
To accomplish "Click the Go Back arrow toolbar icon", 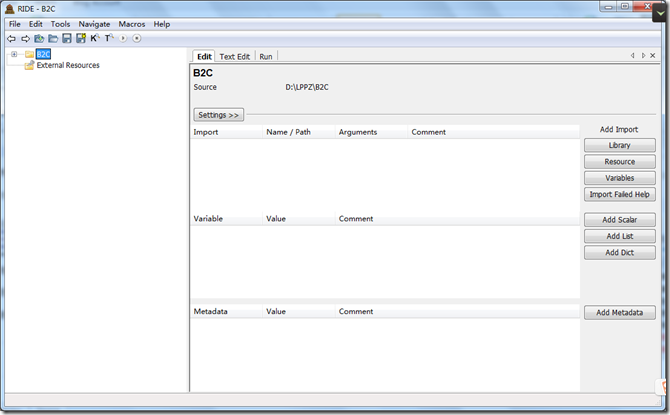I will (12, 39).
